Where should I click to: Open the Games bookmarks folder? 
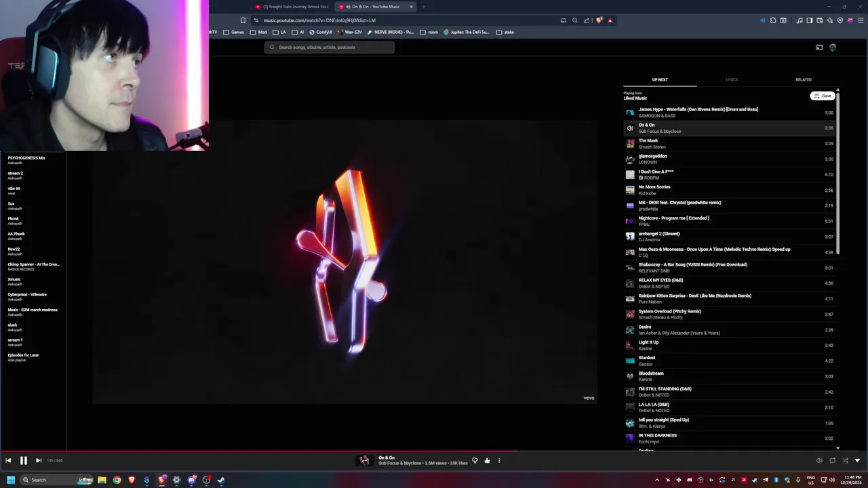tap(234, 32)
